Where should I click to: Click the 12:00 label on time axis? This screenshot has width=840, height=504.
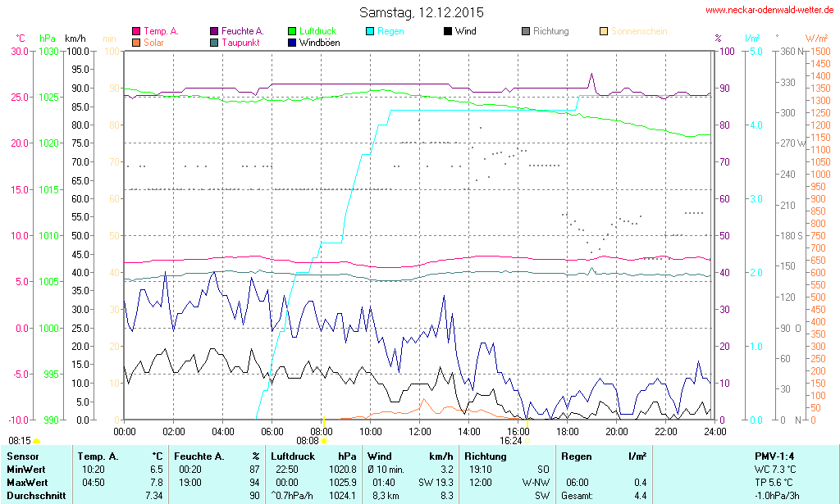(419, 431)
